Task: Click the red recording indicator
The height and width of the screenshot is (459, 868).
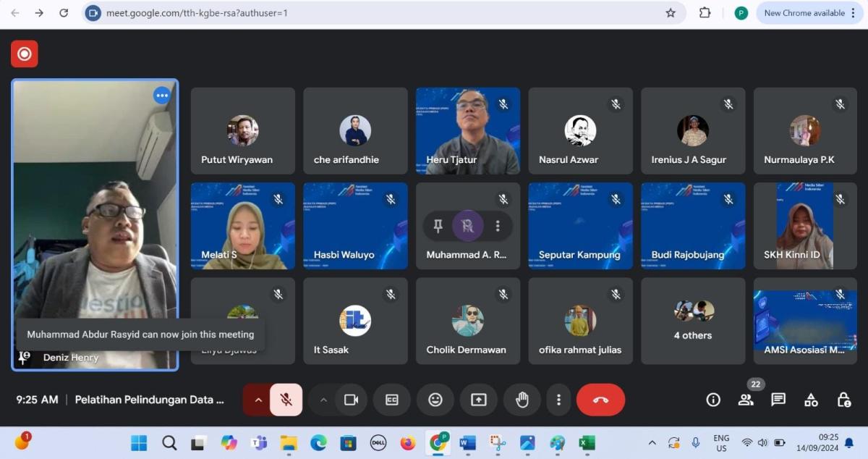Action: [x=25, y=54]
